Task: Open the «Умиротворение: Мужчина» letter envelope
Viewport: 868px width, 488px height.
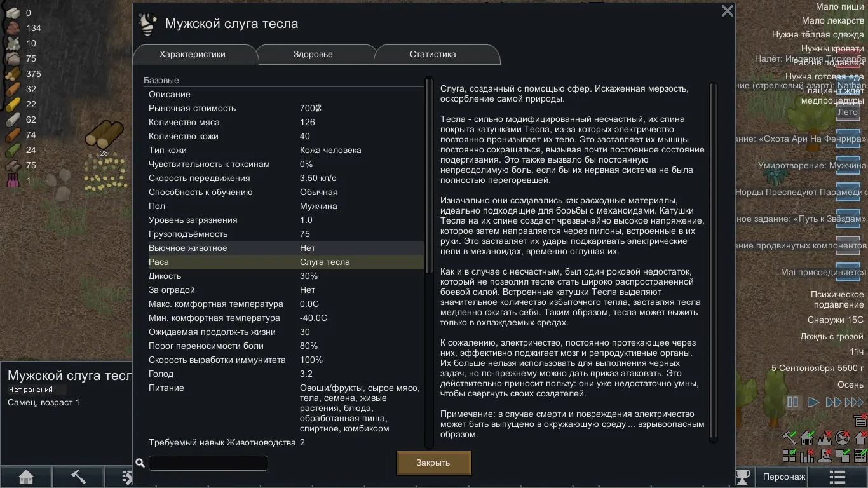Action: (848, 166)
